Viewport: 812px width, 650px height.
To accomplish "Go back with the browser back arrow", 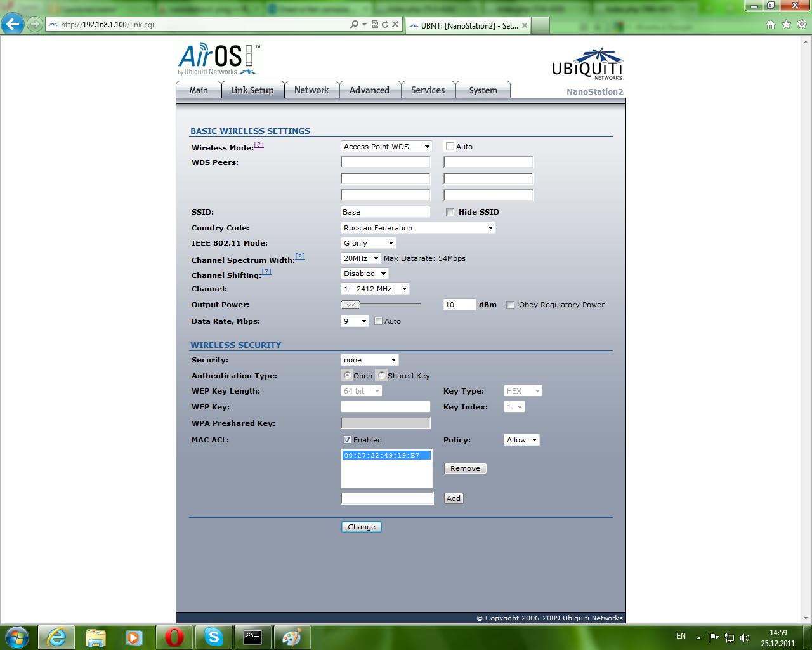I will (x=13, y=24).
